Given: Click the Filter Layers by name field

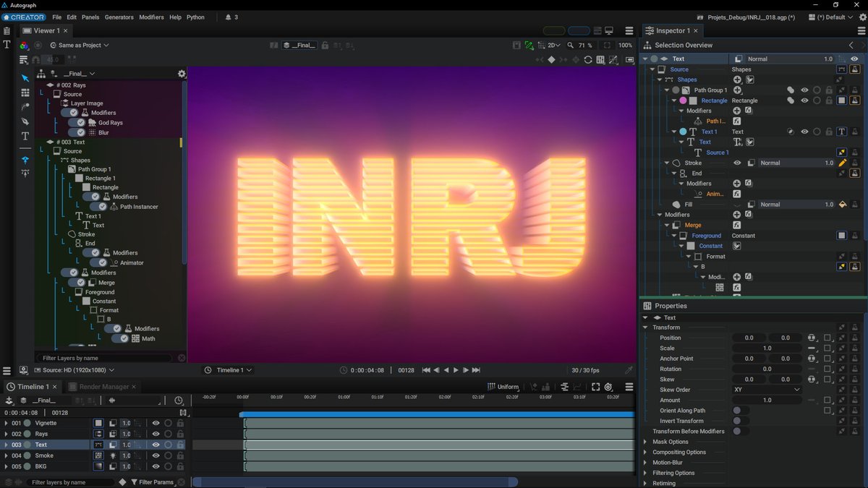Looking at the screenshot, I should (x=105, y=358).
